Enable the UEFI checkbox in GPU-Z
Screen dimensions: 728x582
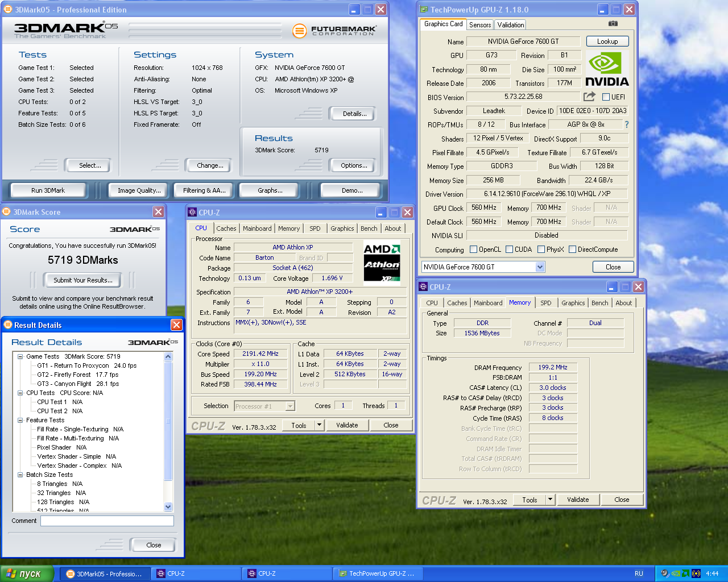coord(606,97)
